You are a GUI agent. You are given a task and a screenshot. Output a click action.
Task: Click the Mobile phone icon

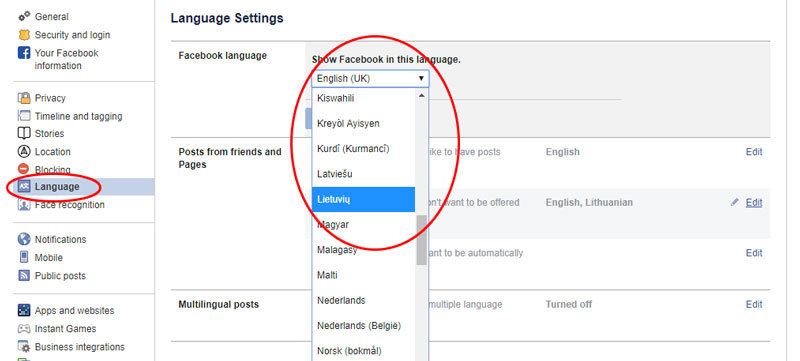24,257
